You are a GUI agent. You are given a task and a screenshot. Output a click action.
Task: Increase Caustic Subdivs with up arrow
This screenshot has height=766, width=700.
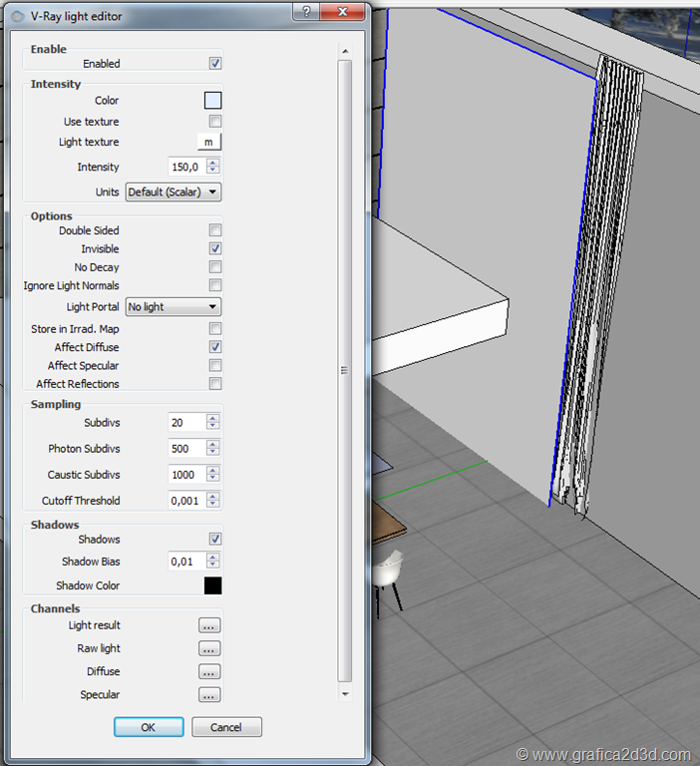tap(213, 470)
